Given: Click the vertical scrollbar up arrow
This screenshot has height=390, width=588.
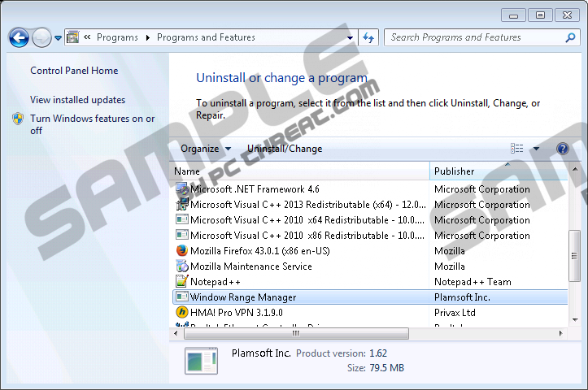Looking at the screenshot, I should point(575,169).
